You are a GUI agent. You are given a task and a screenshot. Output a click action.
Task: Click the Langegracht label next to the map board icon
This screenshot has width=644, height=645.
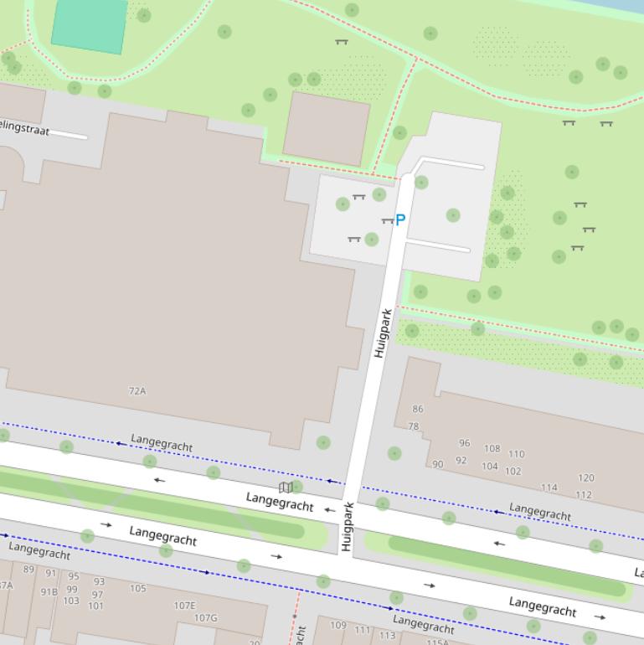coord(280,503)
